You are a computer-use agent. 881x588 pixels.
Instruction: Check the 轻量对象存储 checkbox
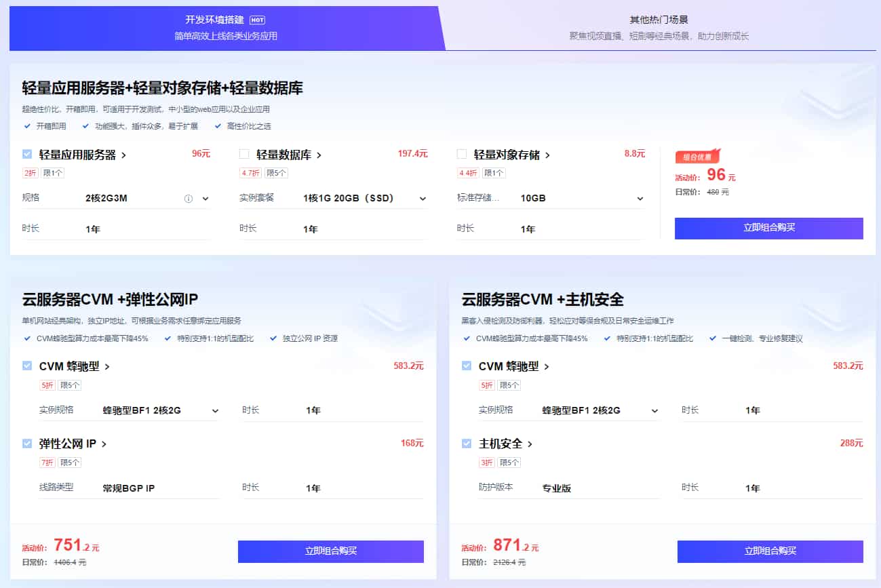click(461, 155)
